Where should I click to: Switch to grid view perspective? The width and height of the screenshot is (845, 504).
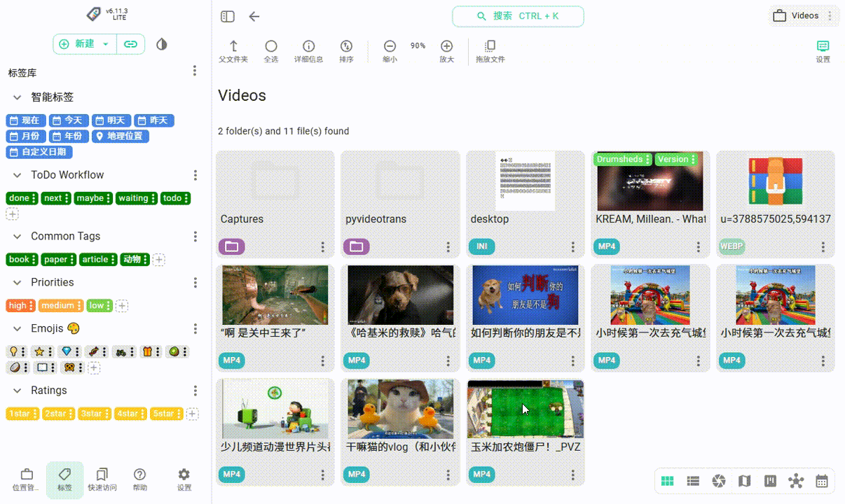(x=668, y=481)
